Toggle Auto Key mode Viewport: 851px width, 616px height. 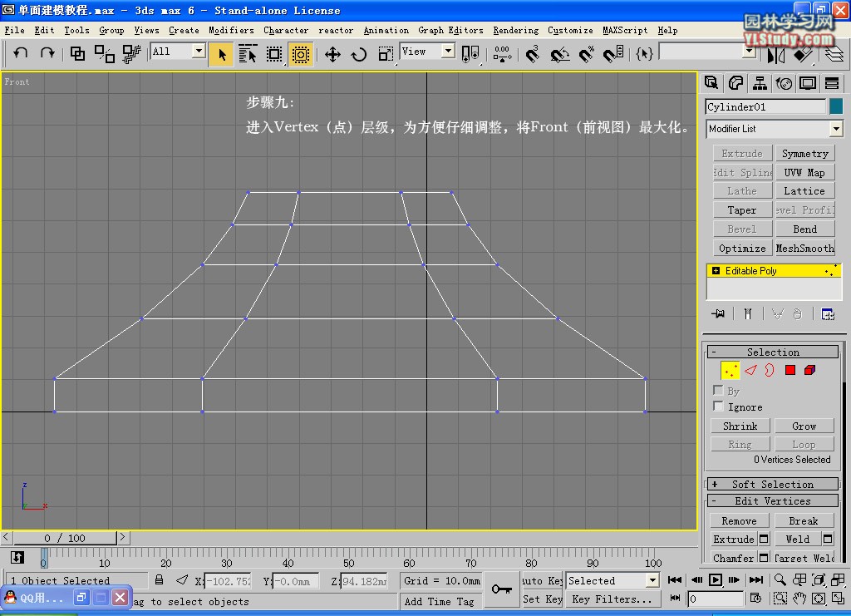(x=542, y=580)
